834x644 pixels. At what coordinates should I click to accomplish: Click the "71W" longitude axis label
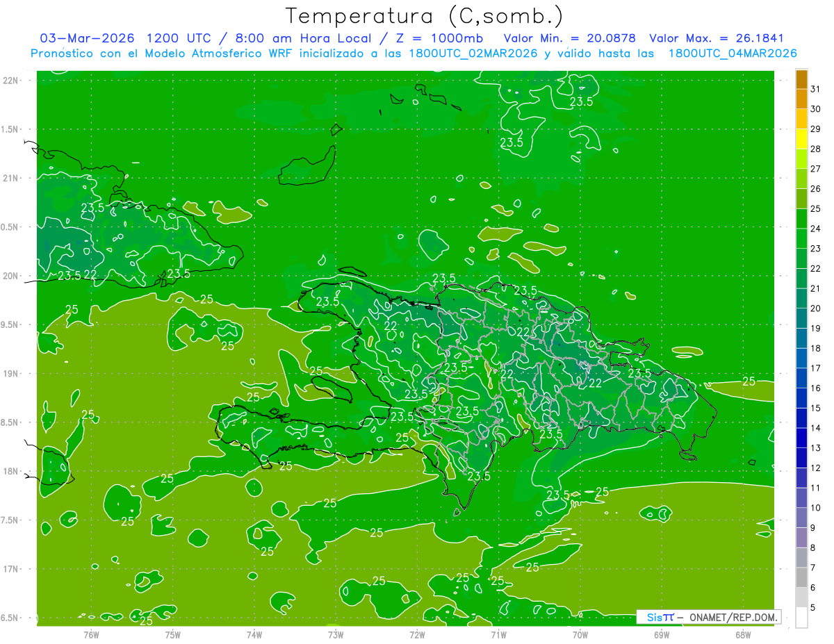[x=498, y=634]
